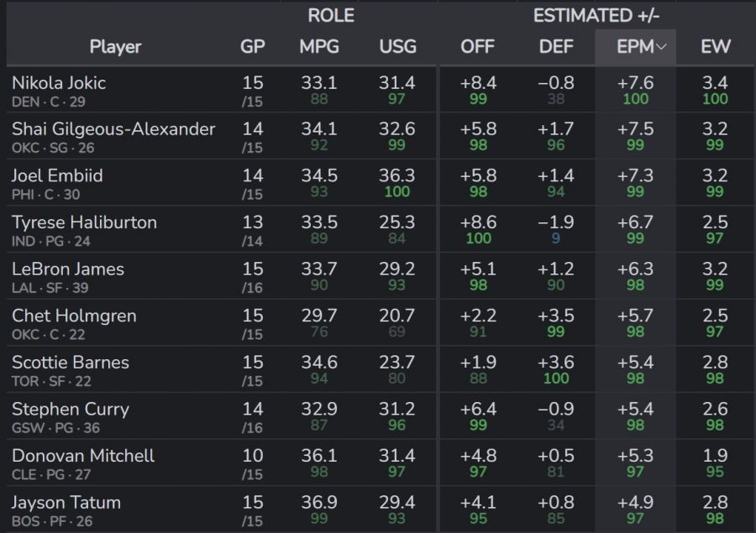Click the MPG column header
The image size is (756, 533).
point(319,47)
